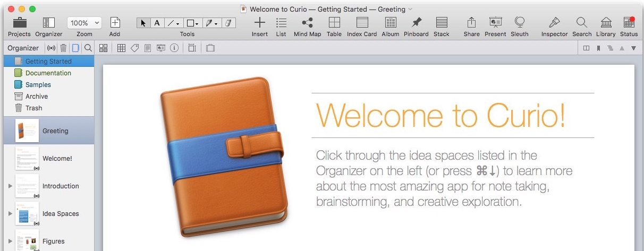The width and height of the screenshot is (644, 251).
Task: Click the outline list icon on right
Action: pos(610,48)
